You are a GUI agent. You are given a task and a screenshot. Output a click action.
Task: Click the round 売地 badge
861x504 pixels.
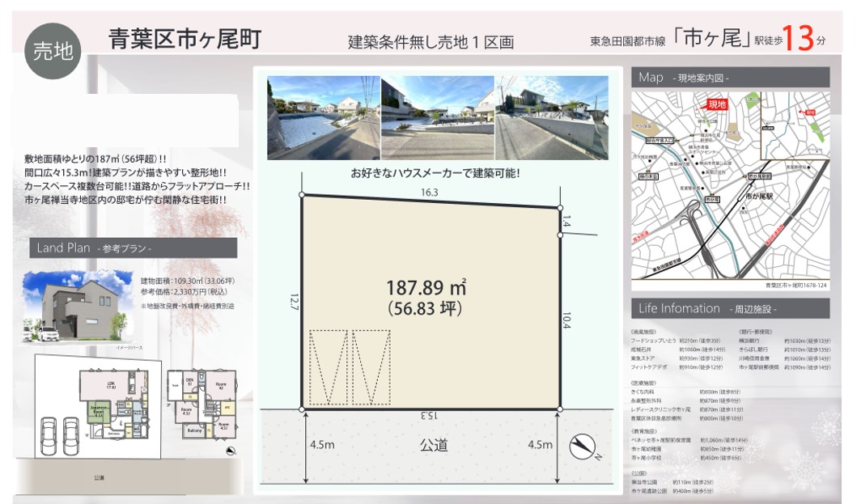54,50
